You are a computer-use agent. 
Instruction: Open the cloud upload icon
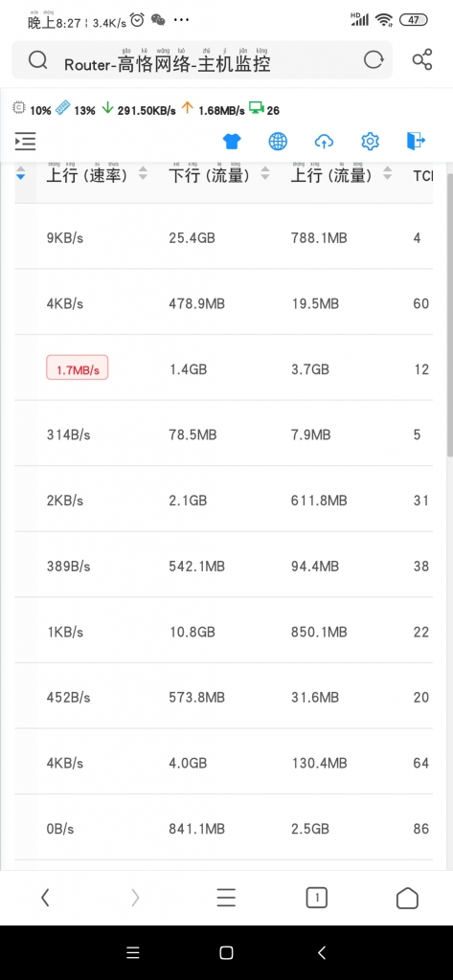click(x=324, y=142)
